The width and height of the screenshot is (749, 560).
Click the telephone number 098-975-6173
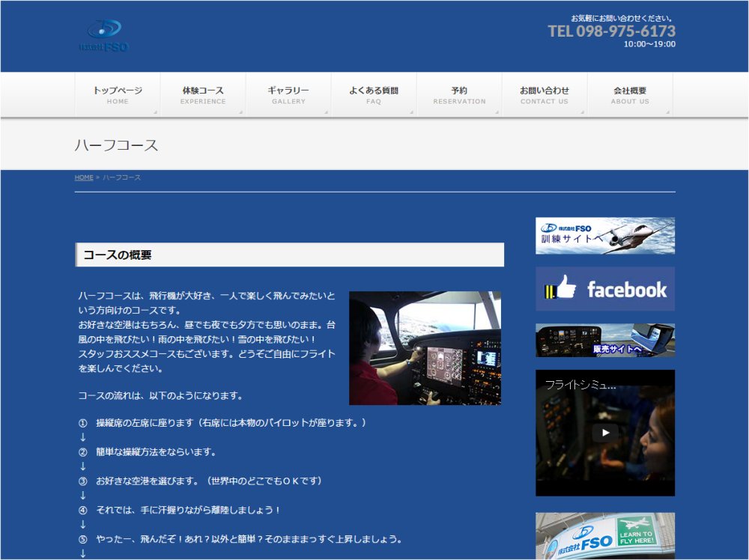[611, 31]
